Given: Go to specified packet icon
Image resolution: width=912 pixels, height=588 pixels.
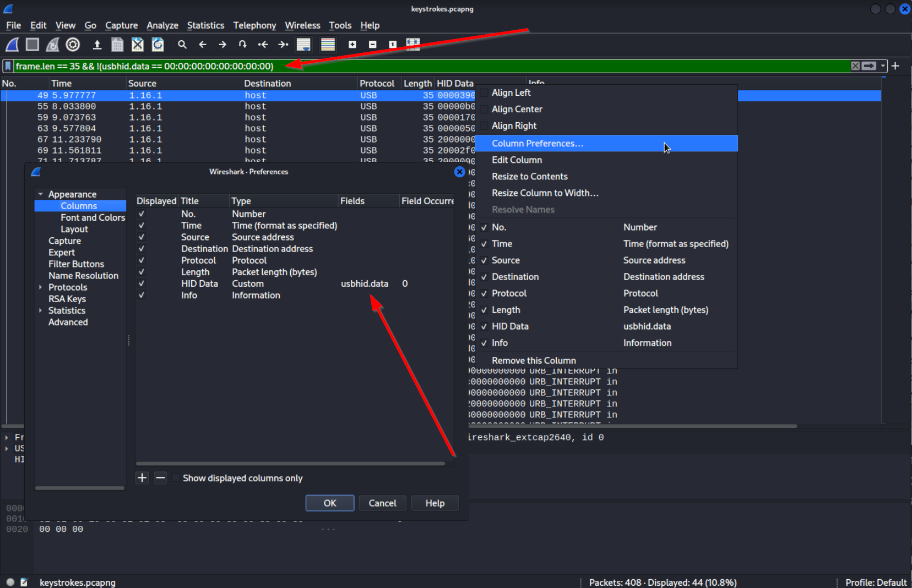Looking at the screenshot, I should [x=243, y=45].
